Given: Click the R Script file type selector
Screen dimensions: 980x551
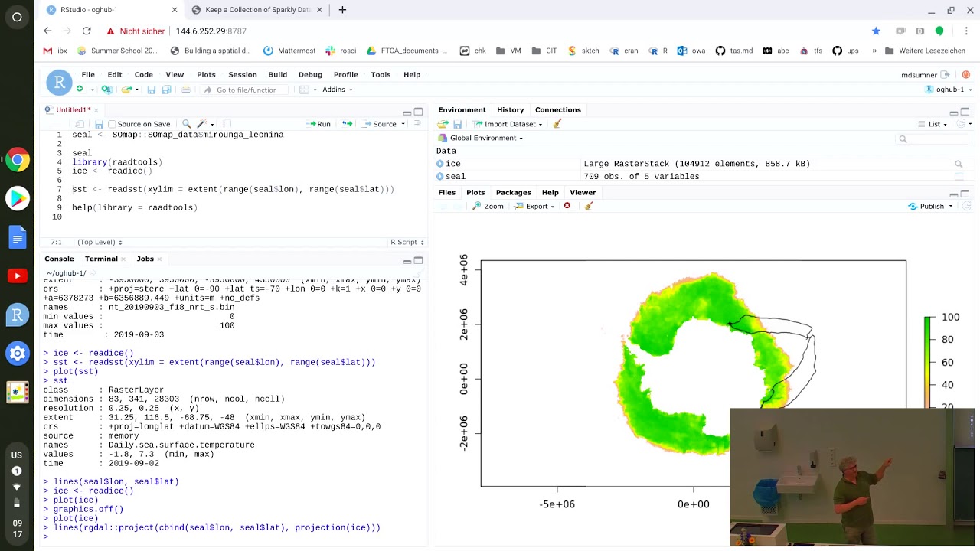Looking at the screenshot, I should (x=407, y=243).
